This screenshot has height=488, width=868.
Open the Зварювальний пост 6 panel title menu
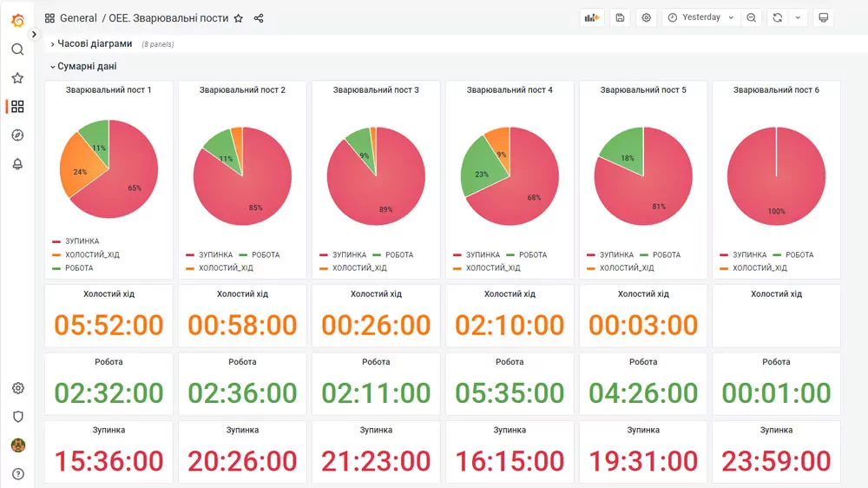776,89
